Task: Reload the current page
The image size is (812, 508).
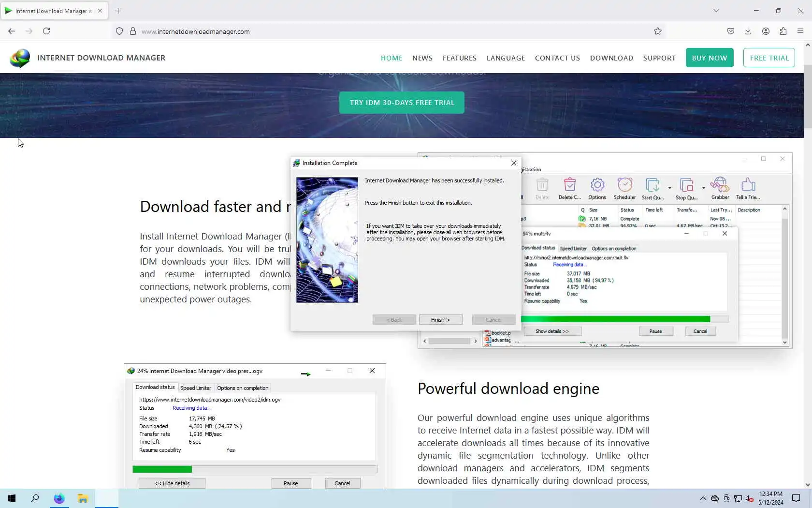Action: [x=46, y=31]
